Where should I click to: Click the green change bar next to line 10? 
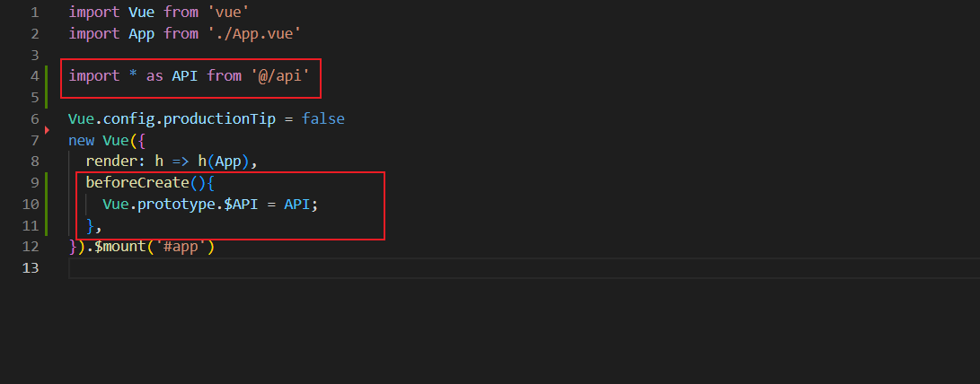point(46,205)
